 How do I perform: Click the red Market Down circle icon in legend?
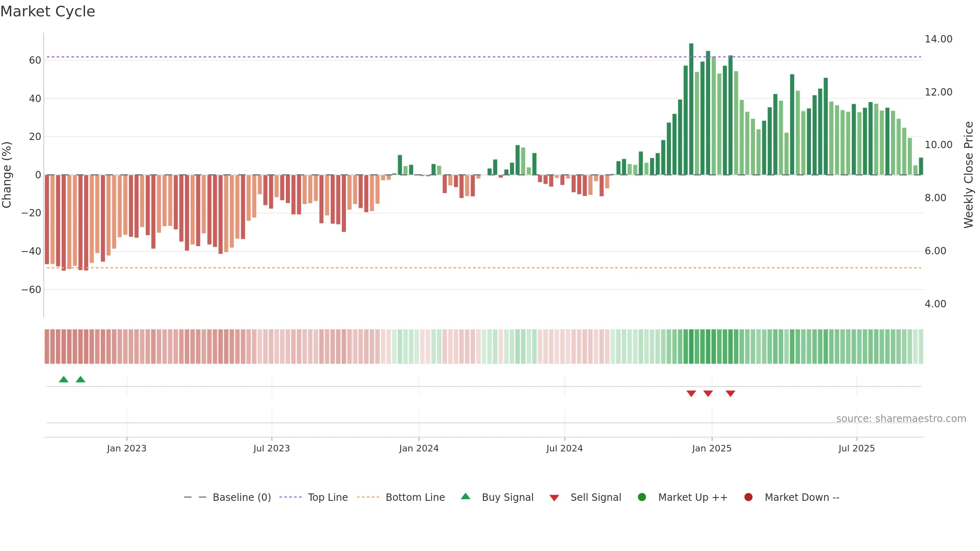pos(748,497)
